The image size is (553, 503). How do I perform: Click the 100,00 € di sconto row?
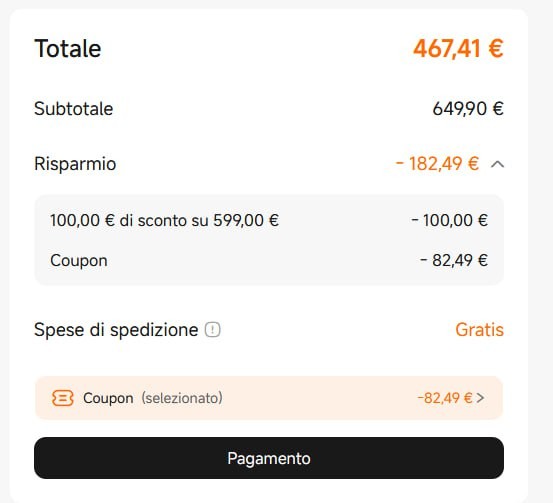click(x=269, y=220)
